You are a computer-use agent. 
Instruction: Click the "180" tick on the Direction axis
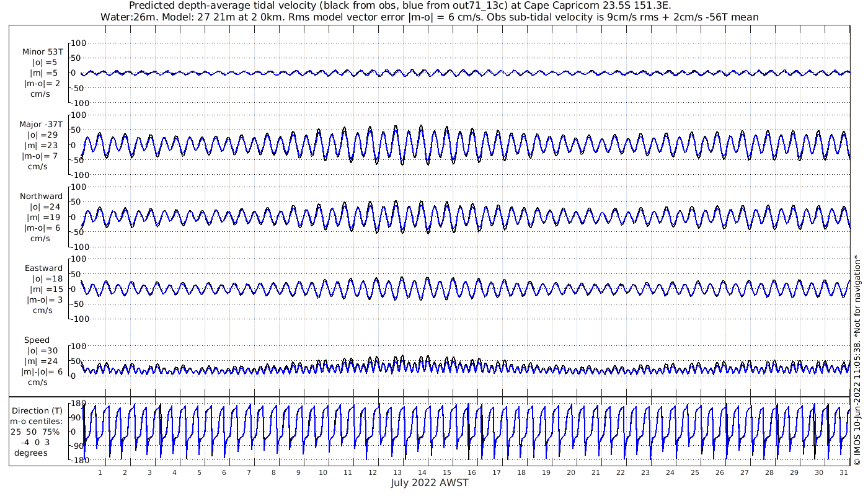78,404
